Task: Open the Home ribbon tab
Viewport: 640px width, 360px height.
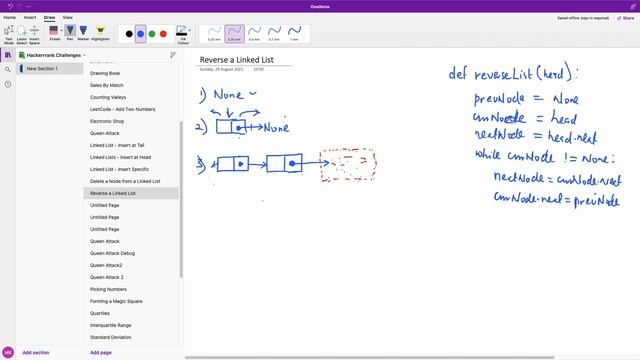Action: [x=9, y=18]
